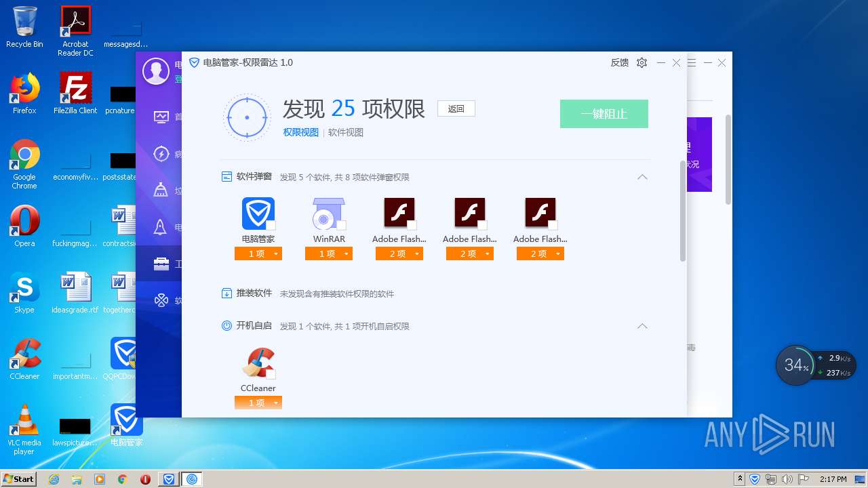The width and height of the screenshot is (868, 488).
Task: Open Chrome from the taskbar
Action: (122, 479)
